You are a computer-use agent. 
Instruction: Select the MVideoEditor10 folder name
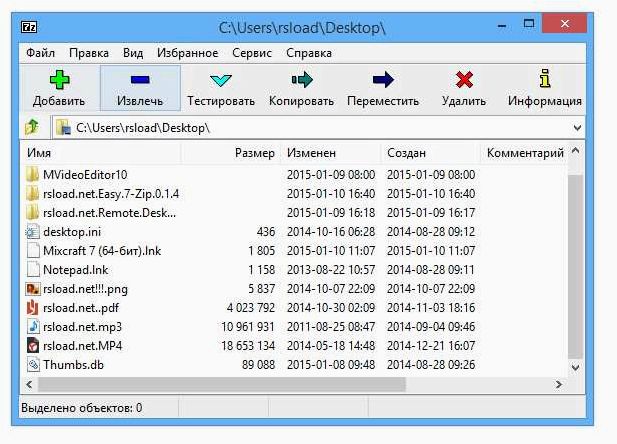85,174
